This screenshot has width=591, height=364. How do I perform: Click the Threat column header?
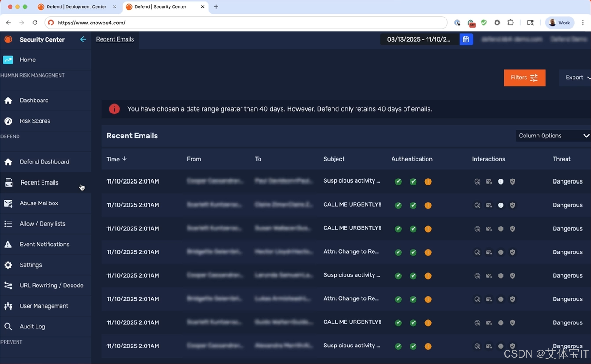[562, 159]
